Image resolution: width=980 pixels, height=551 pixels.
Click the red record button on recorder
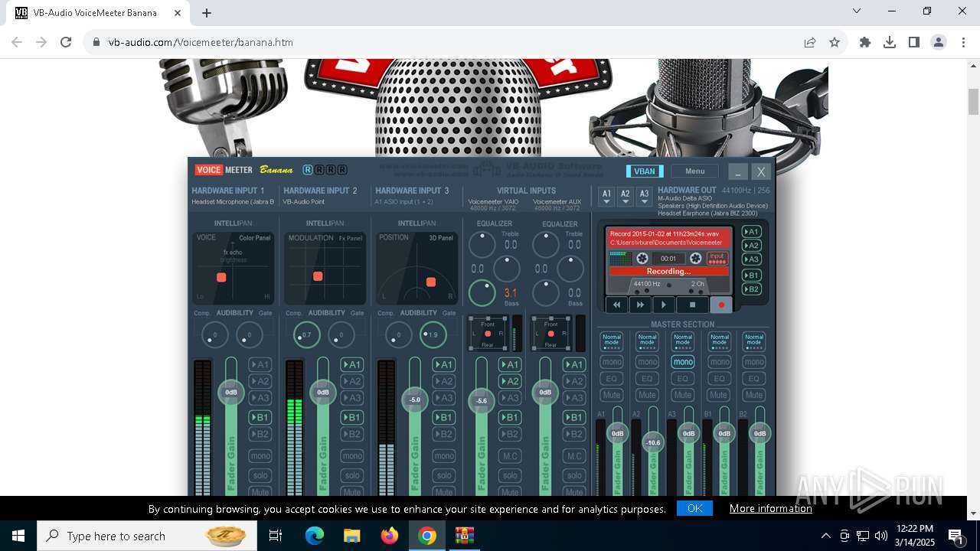tap(721, 305)
